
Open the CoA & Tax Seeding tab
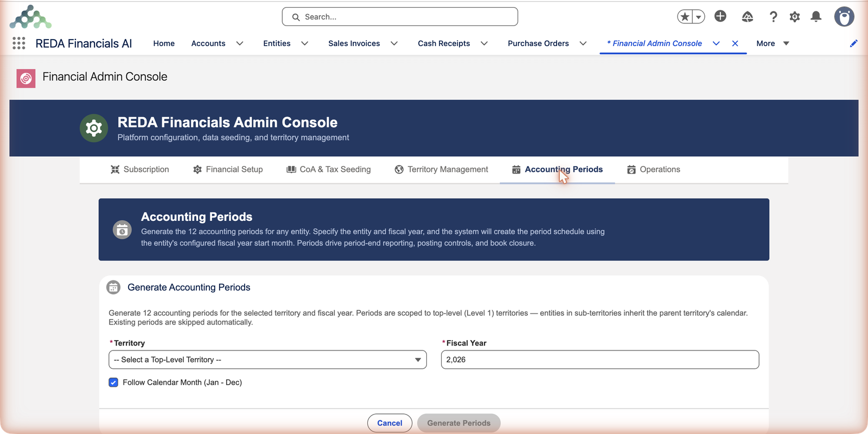click(329, 169)
